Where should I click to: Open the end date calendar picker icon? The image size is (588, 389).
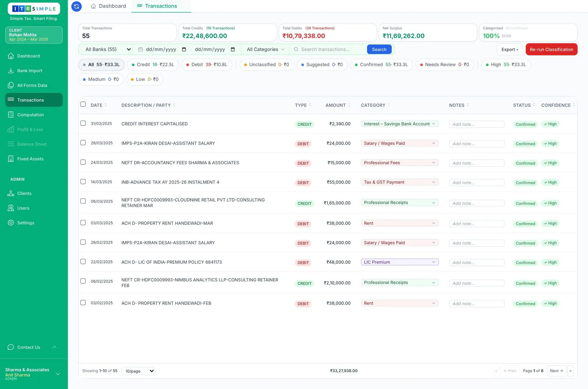pyautogui.click(x=233, y=49)
